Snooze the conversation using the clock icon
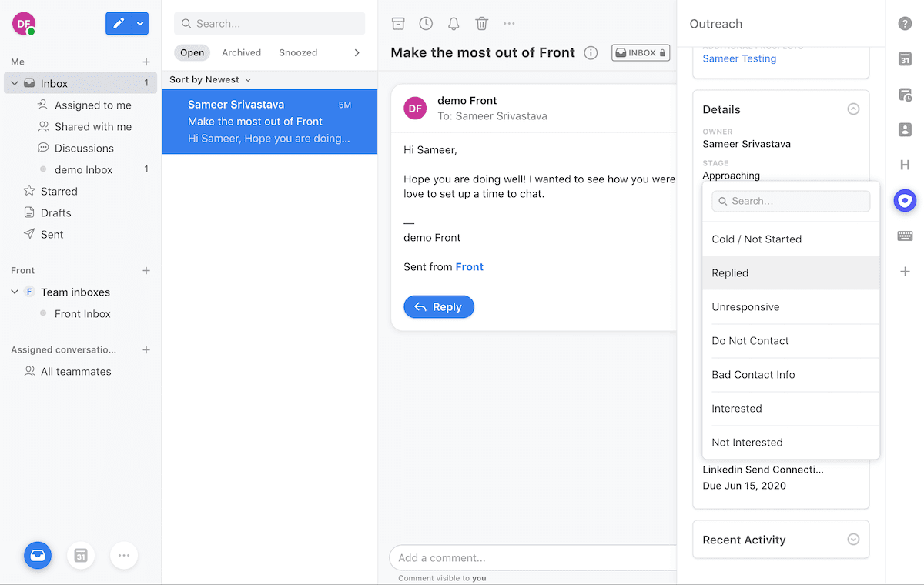Screen dimensions: 924x585 coord(426,23)
